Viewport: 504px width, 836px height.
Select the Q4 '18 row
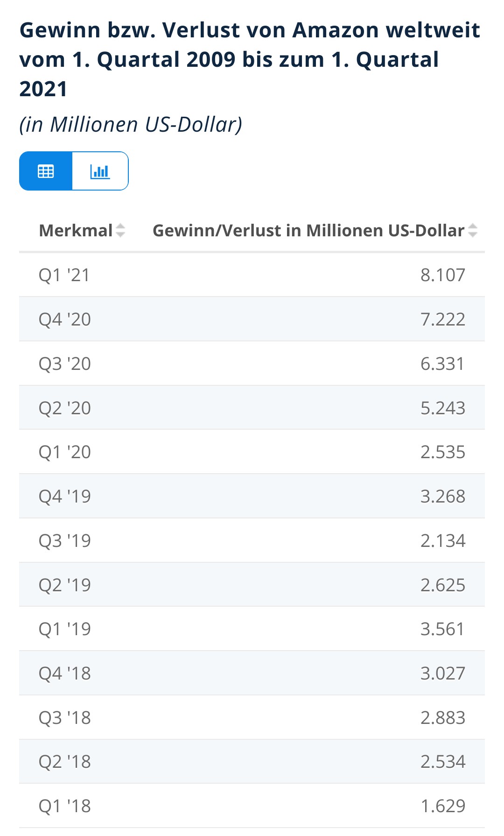(252, 673)
